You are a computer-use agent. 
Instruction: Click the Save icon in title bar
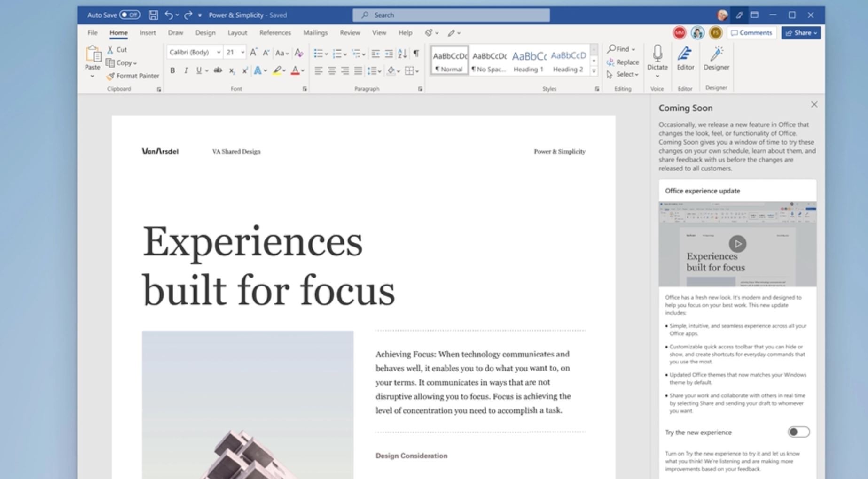pyautogui.click(x=153, y=15)
